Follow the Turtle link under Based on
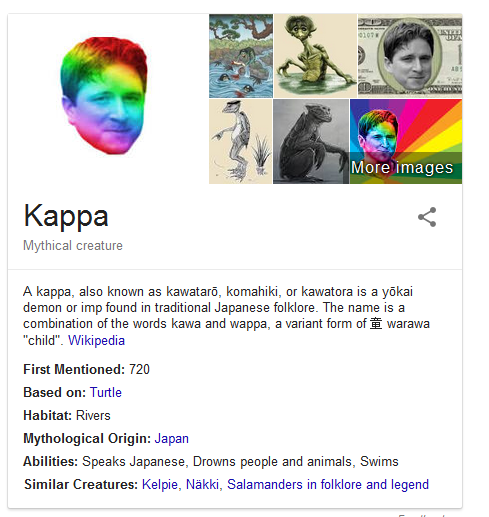 click(106, 392)
